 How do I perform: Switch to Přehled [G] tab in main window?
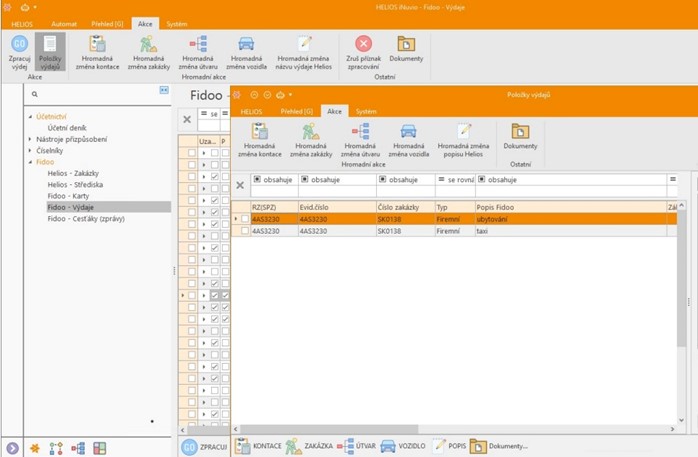pos(107,24)
